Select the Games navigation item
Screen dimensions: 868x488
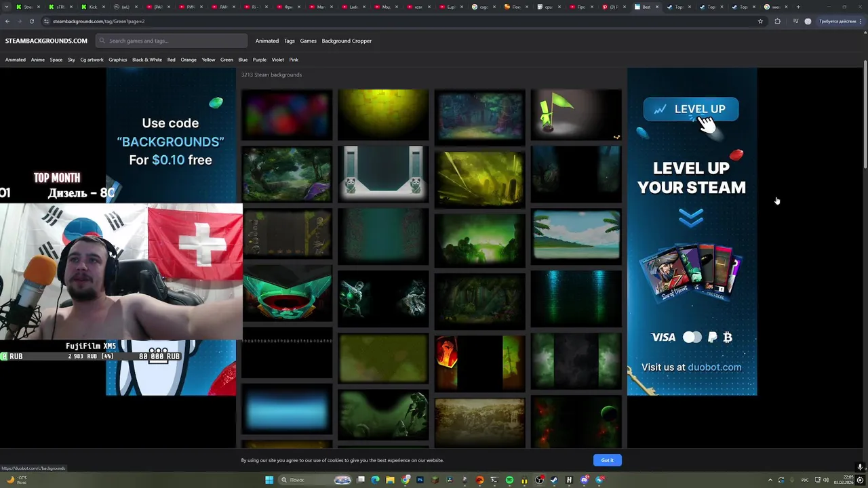coord(308,41)
